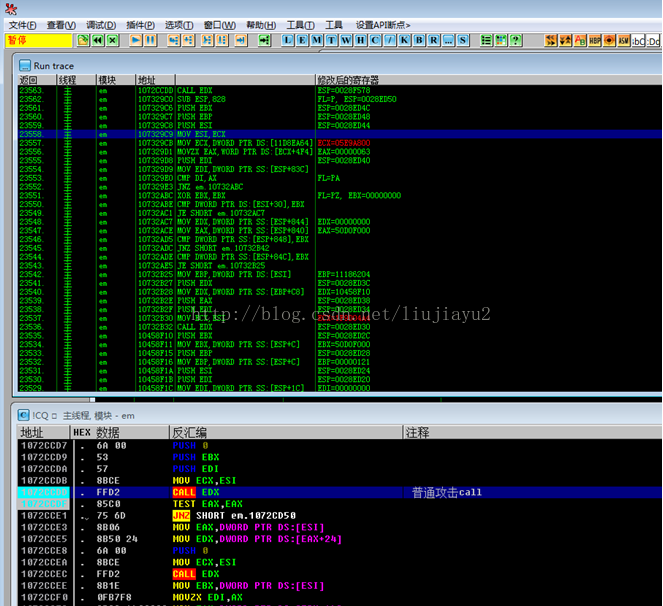Image resolution: width=663 pixels, height=606 pixels.
Task: Click the 反汇编 column header
Action: click(286, 432)
